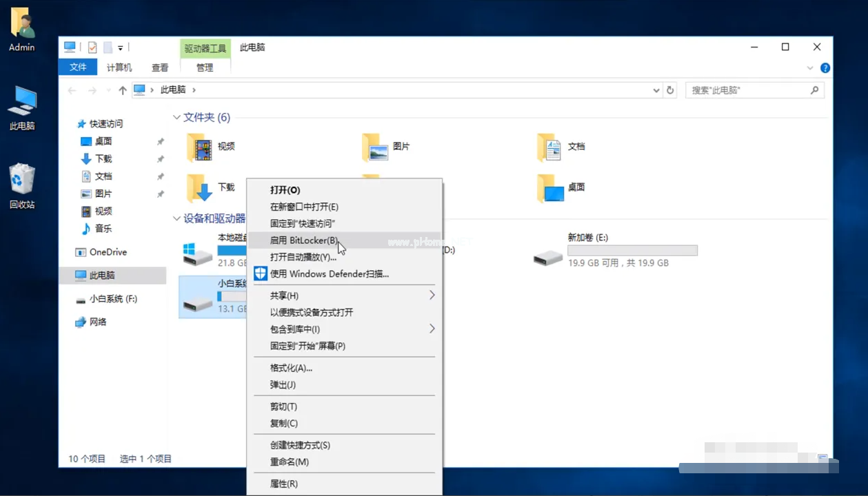868x496 pixels.
Task: Open the help question mark icon
Action: coord(825,68)
